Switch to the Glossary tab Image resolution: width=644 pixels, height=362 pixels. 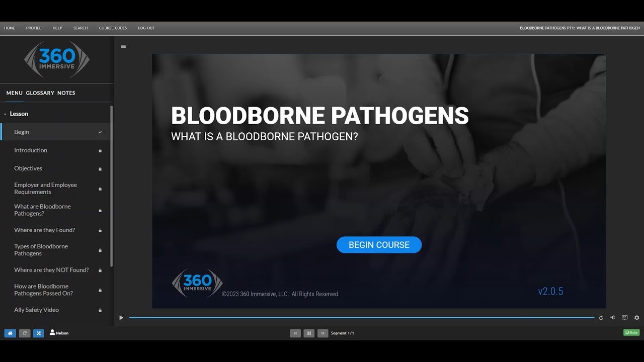coord(40,93)
